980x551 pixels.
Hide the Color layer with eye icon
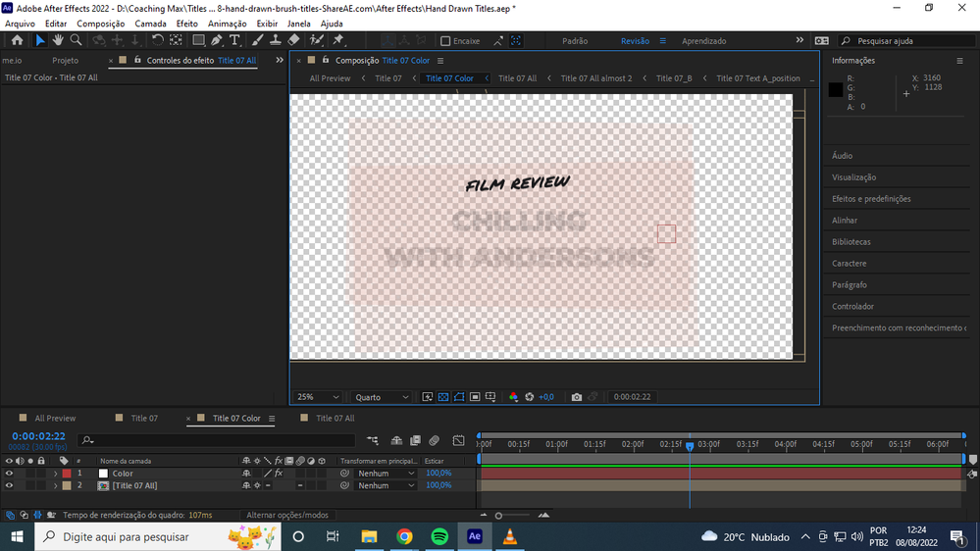pyautogui.click(x=10, y=474)
